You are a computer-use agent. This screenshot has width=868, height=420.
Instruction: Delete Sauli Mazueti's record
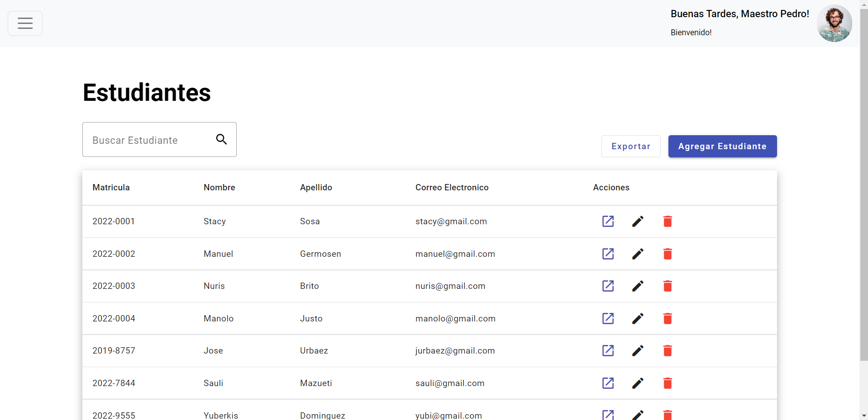(x=668, y=383)
